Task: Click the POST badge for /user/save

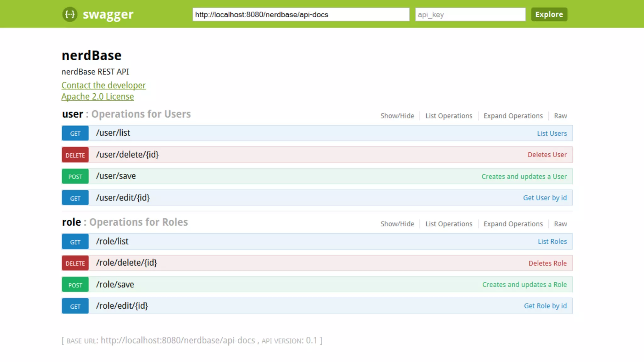Action: (x=75, y=177)
